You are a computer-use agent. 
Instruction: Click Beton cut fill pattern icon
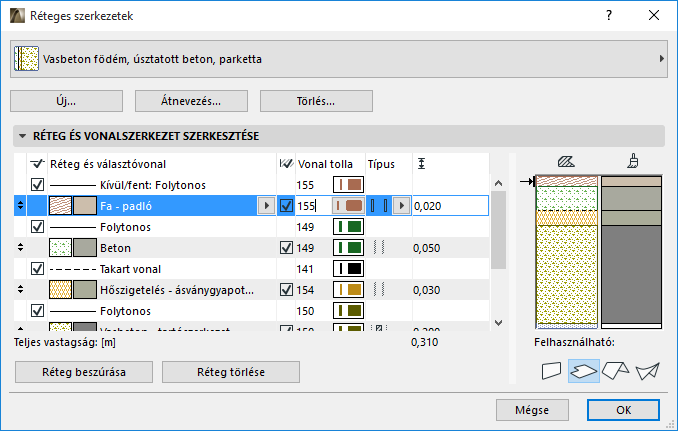click(x=60, y=248)
